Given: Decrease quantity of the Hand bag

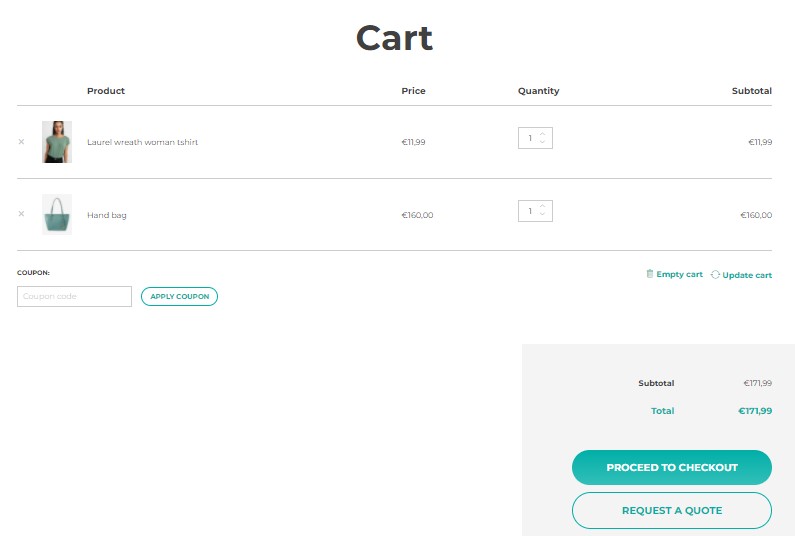Looking at the screenshot, I should [543, 215].
